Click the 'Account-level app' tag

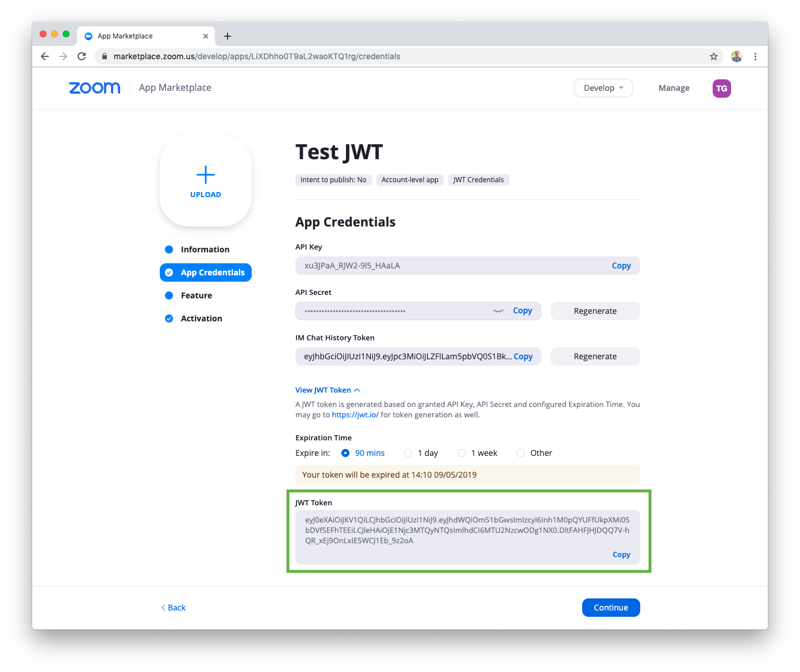tap(410, 180)
